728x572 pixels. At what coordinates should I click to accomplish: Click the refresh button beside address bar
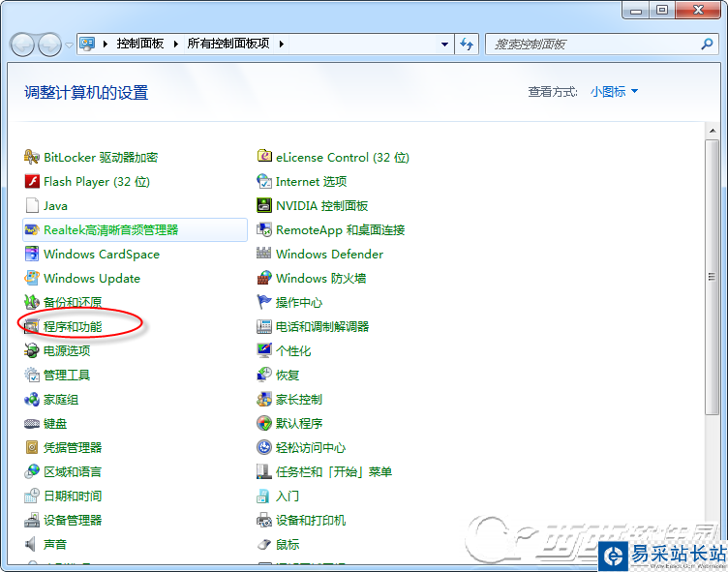click(x=467, y=45)
